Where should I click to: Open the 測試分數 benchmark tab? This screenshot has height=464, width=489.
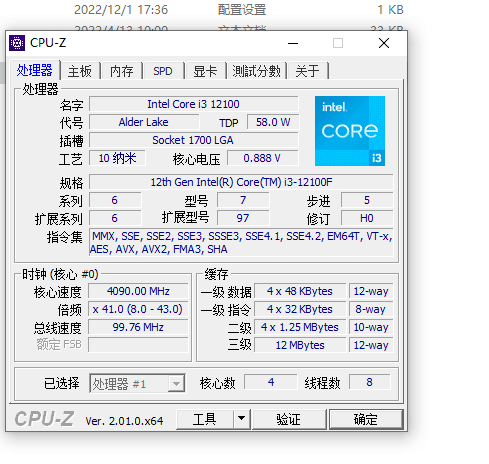[x=256, y=71]
